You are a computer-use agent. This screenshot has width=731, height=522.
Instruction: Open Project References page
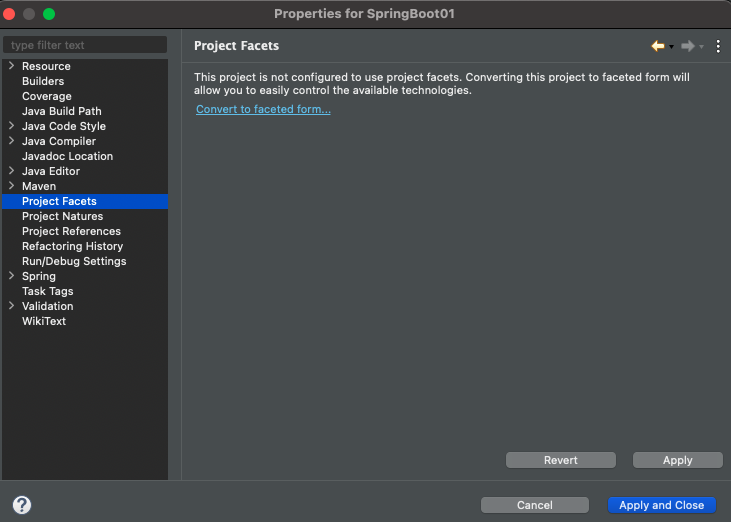pyautogui.click(x=71, y=231)
